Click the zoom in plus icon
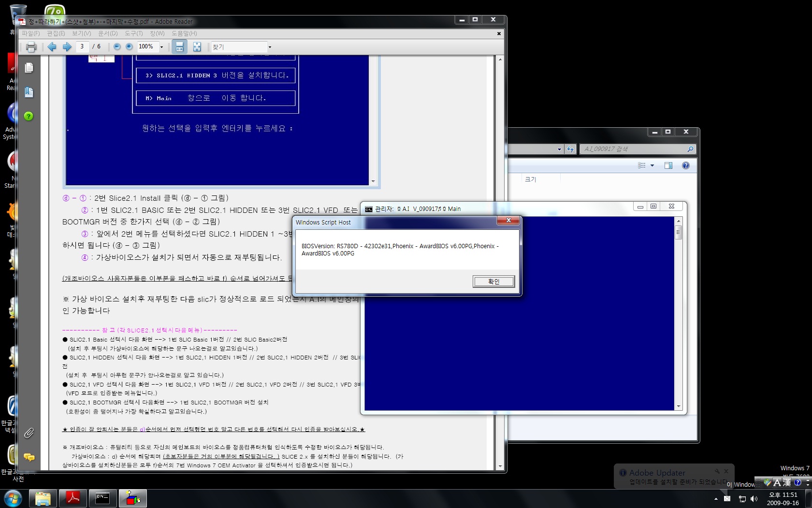812x508 pixels. point(129,47)
